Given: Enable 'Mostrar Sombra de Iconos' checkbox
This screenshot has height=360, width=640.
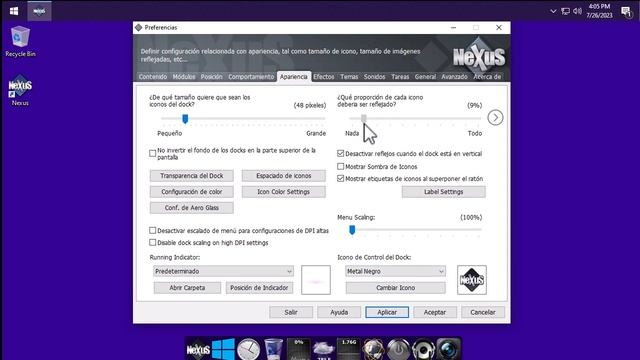Looking at the screenshot, I should (x=340, y=167).
